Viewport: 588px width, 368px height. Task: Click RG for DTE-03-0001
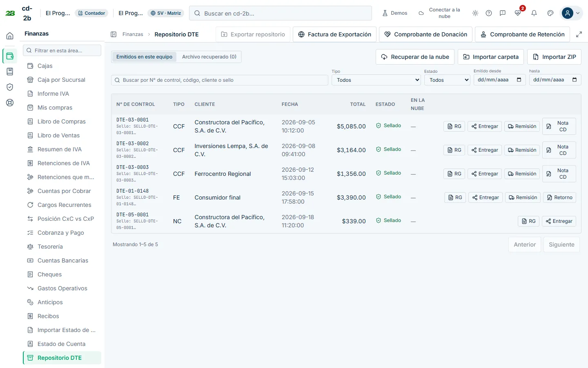(454, 126)
